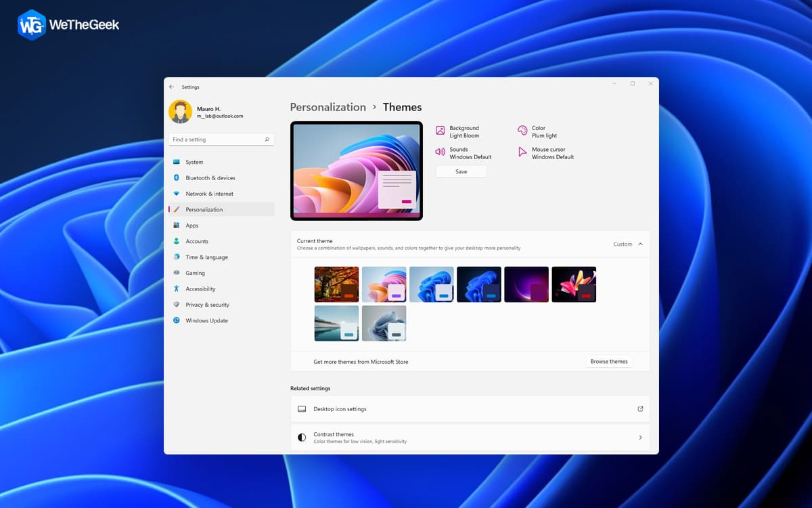This screenshot has width=812, height=508.
Task: Collapse the Current theme section chevron
Action: click(640, 244)
